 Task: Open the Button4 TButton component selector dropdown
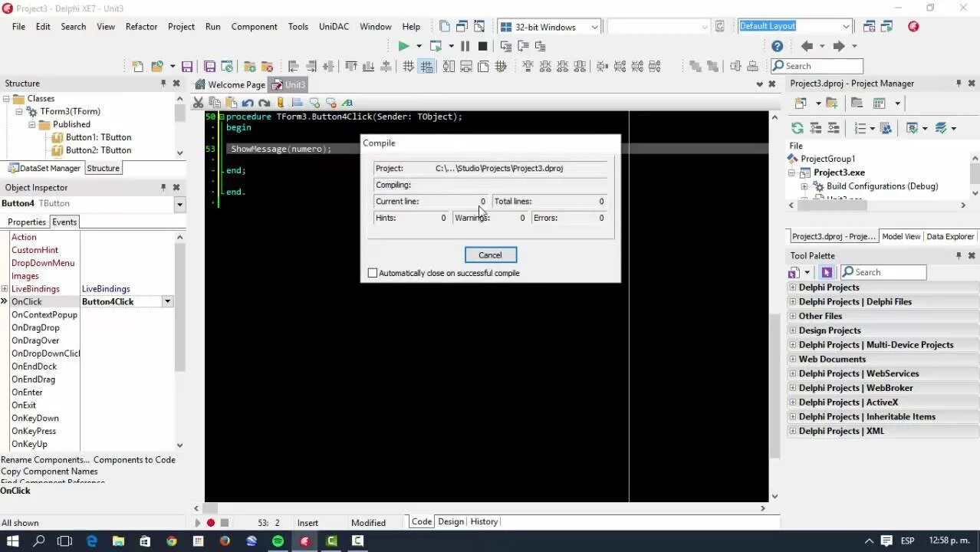(179, 204)
